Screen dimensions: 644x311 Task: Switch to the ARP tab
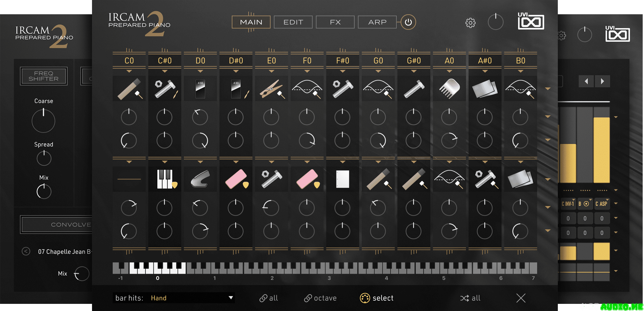377,22
